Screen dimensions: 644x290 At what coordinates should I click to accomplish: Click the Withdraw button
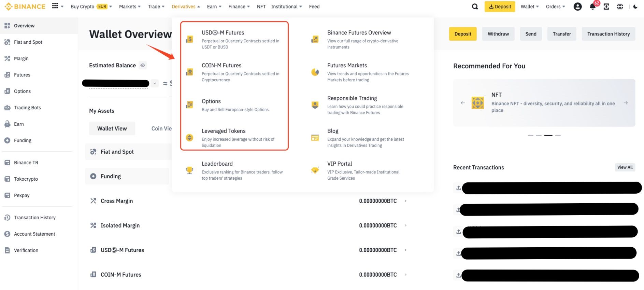(498, 34)
